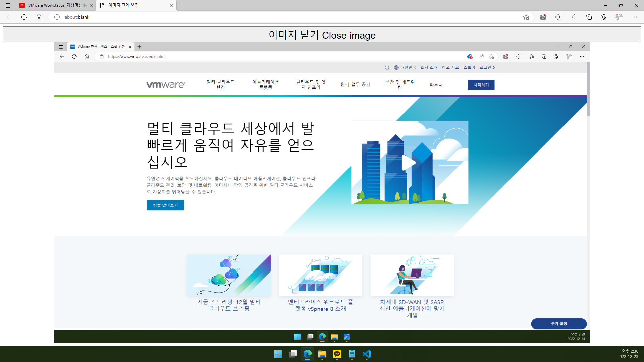Open 참고 자료 link
The width and height of the screenshot is (644, 362).
[450, 68]
